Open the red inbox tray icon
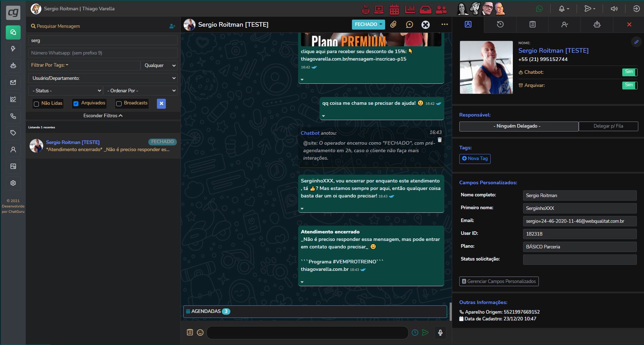The image size is (644, 345). [x=425, y=10]
